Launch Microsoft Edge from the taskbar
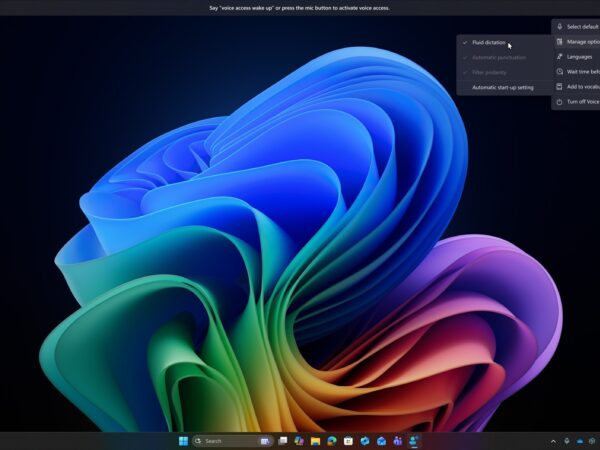 (x=331, y=440)
